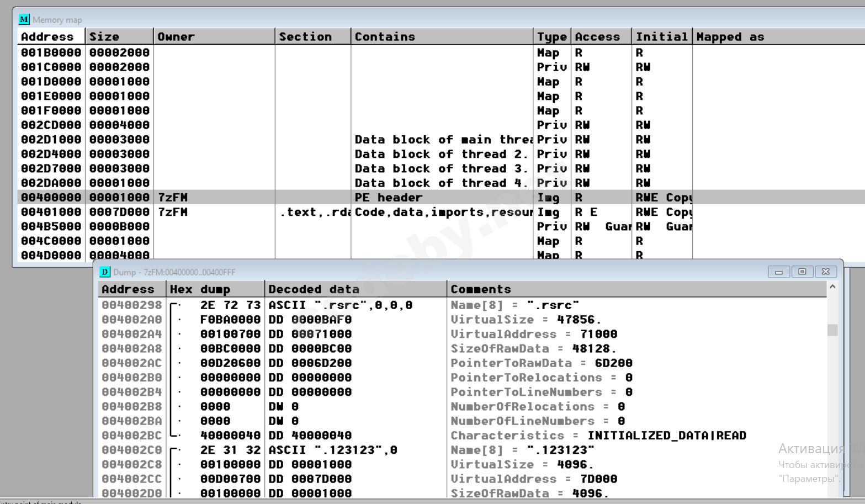Click the Section column header in Memory map

click(x=313, y=37)
